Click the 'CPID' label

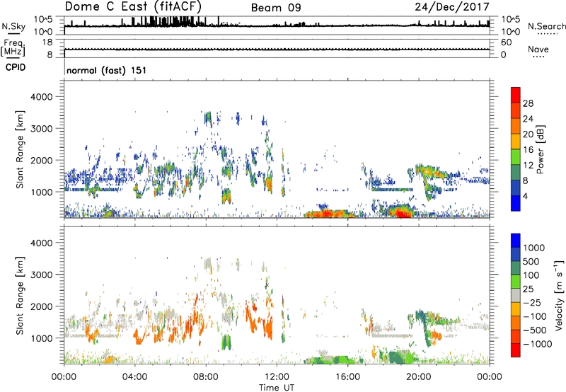point(16,67)
